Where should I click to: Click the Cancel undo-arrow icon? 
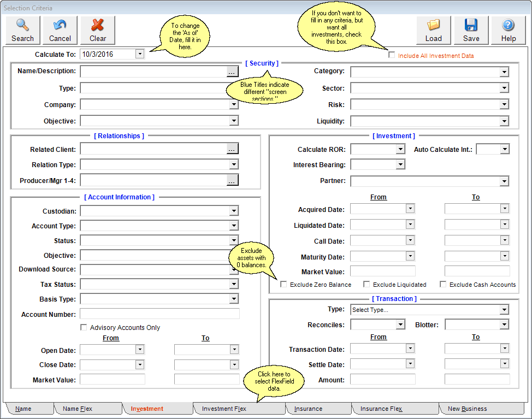tap(60, 24)
